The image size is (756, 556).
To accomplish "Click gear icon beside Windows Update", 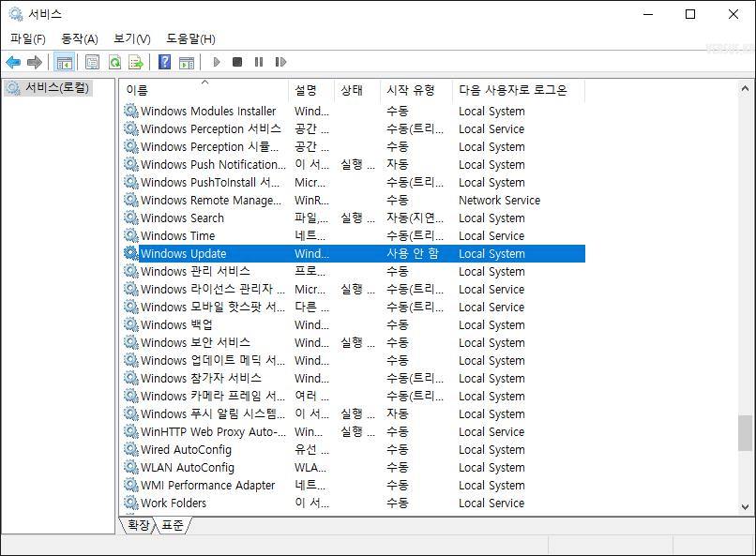I will click(x=131, y=253).
